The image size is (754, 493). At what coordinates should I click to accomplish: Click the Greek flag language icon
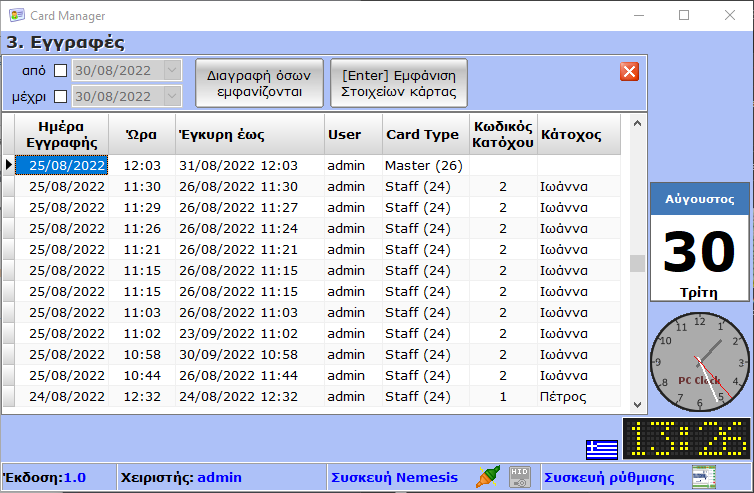[x=601, y=448]
